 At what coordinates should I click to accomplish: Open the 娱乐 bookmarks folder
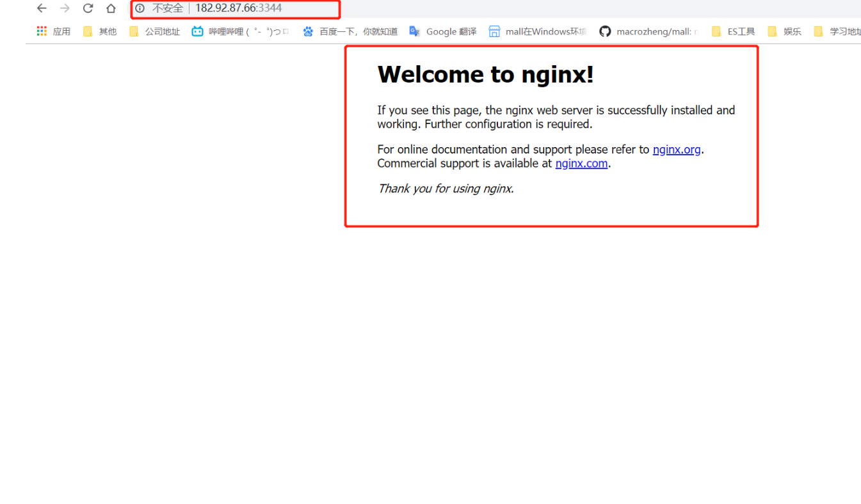784,31
